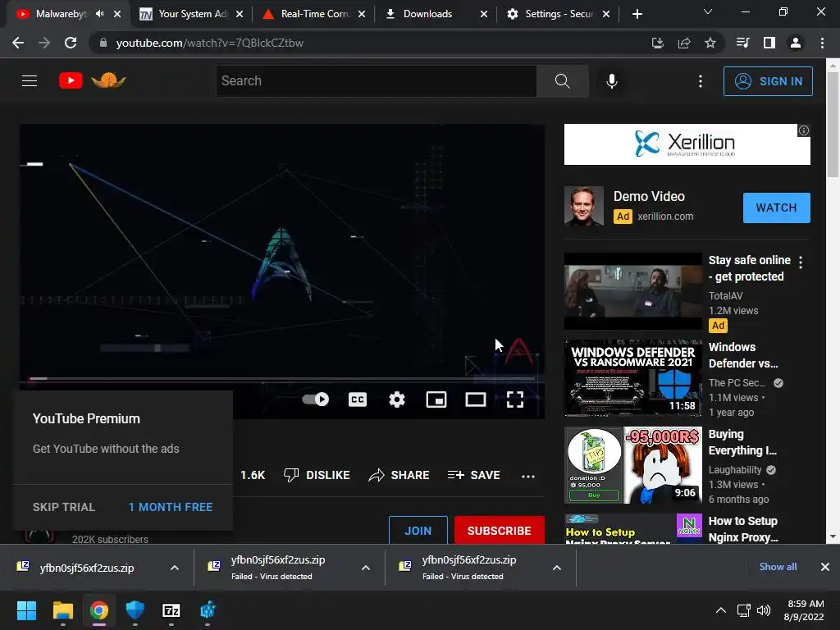The width and height of the screenshot is (840, 630).
Task: Open Buying Everything video thumbnail
Action: (632, 465)
